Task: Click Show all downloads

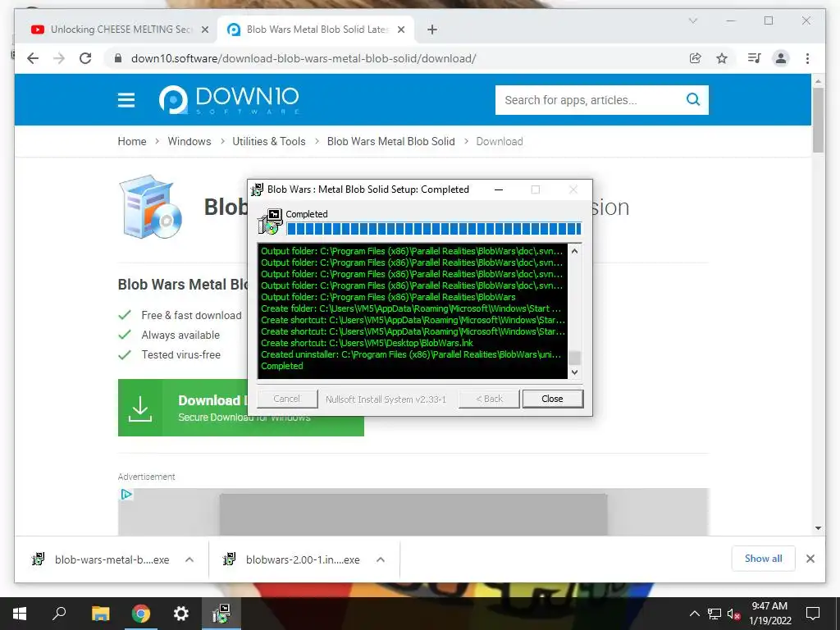Action: coord(764,559)
